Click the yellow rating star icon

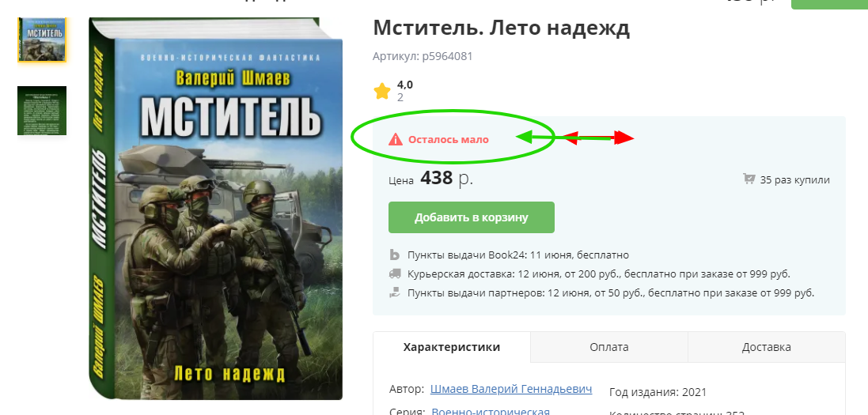pos(382,92)
